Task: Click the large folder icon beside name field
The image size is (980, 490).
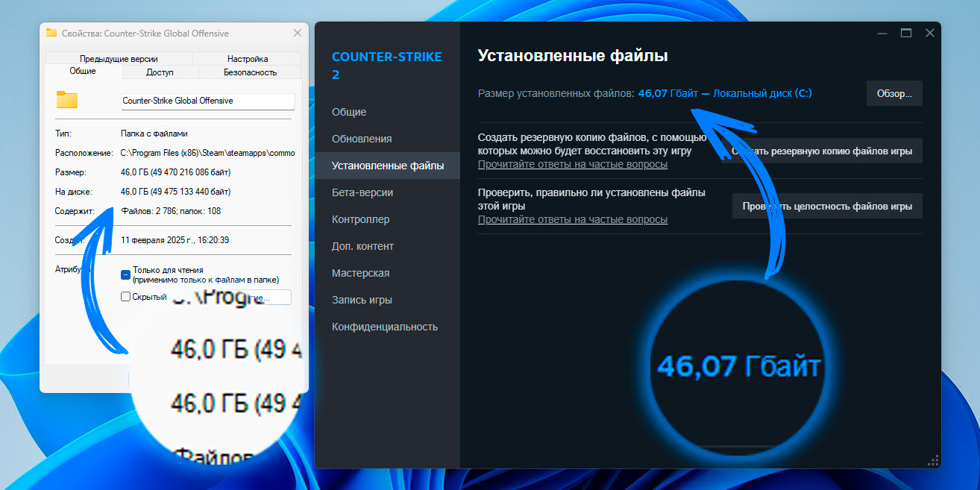Action: pos(67,100)
